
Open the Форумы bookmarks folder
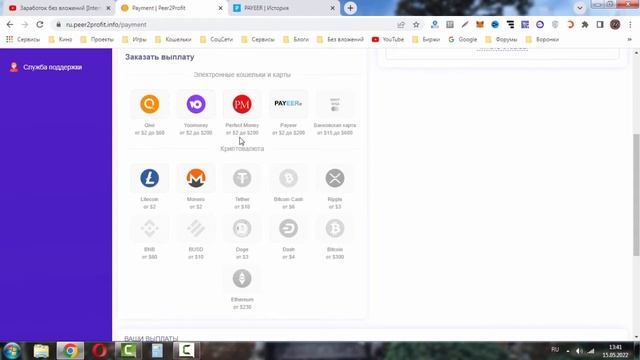[x=501, y=40]
